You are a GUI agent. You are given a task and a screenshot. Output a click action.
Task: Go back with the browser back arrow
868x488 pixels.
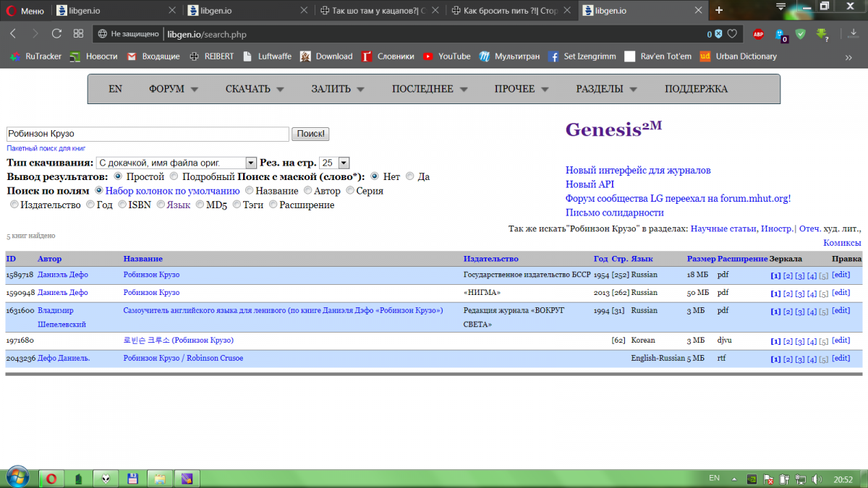[x=14, y=34]
